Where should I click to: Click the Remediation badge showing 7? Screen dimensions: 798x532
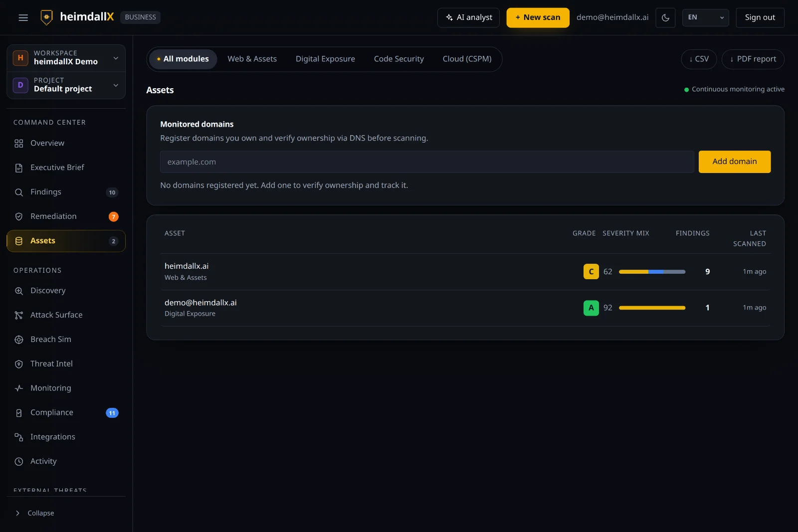coord(114,217)
